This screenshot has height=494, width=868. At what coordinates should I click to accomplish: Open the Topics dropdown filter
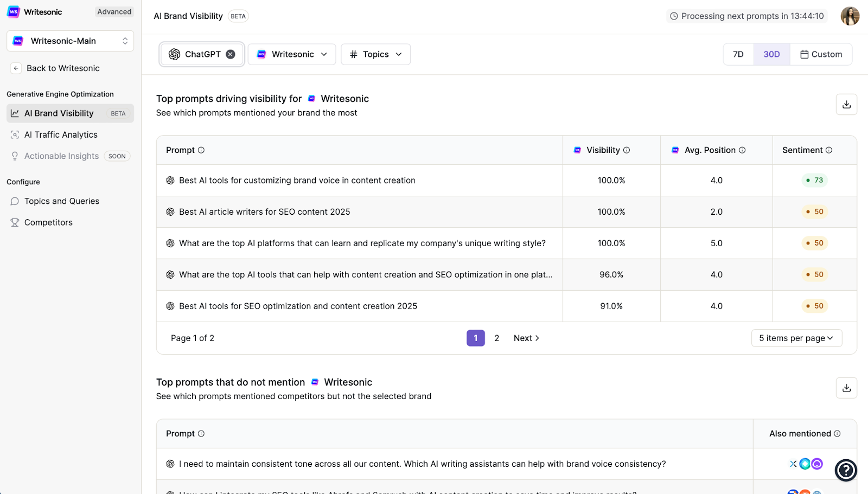(375, 54)
